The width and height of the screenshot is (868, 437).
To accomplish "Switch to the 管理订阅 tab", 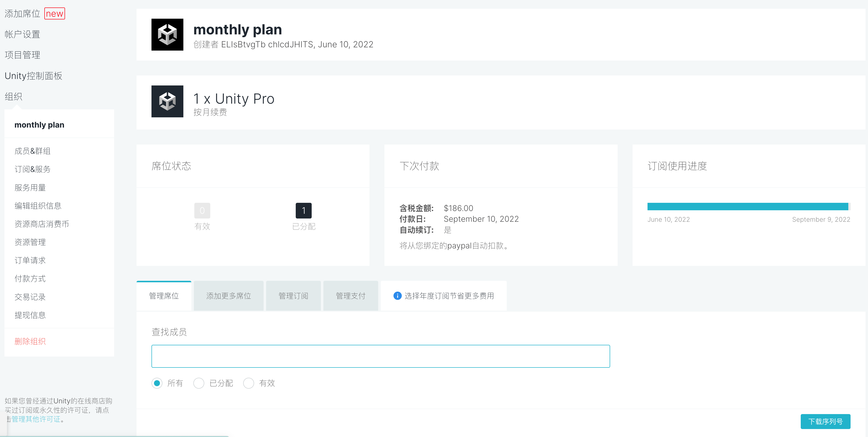I will 293,296.
